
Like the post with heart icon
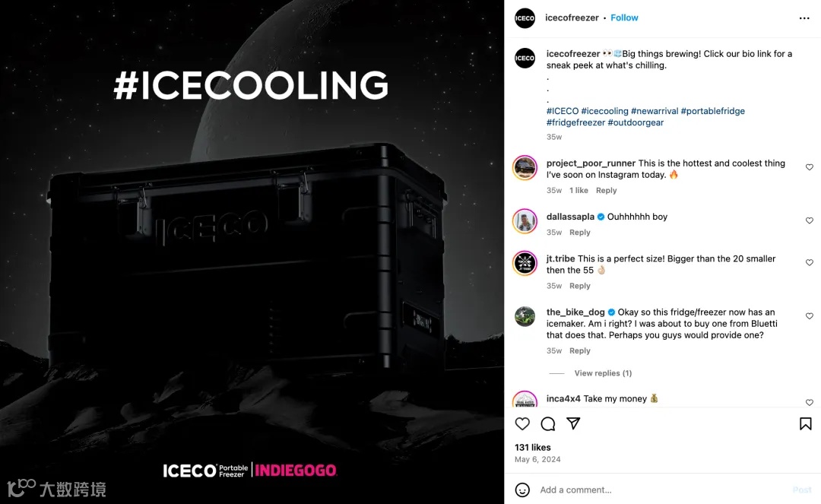(522, 423)
